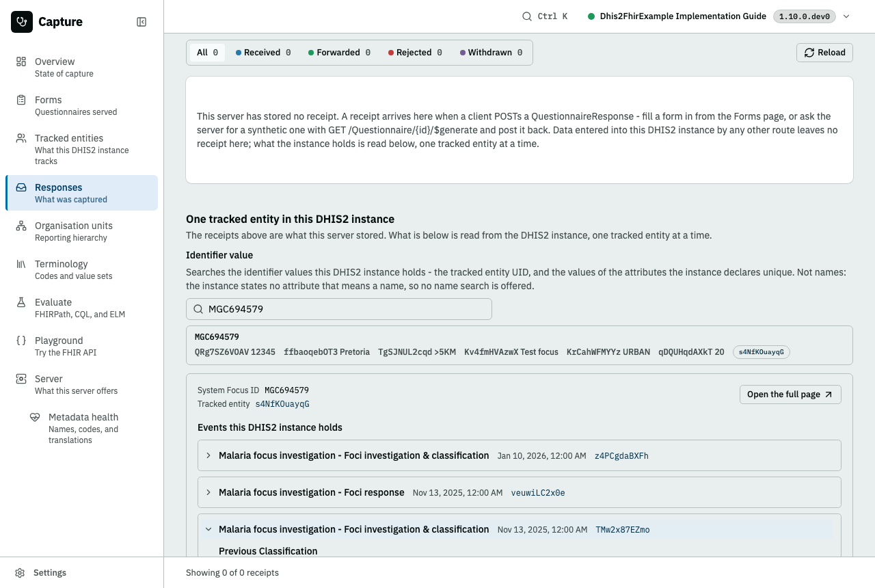Image resolution: width=875 pixels, height=588 pixels.
Task: Click the Settings gear icon
Action: (x=20, y=573)
